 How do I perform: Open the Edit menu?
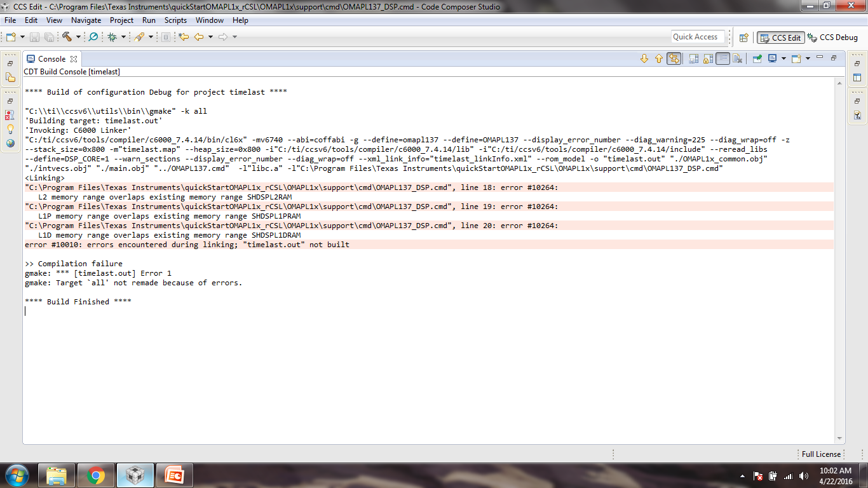[31, 20]
